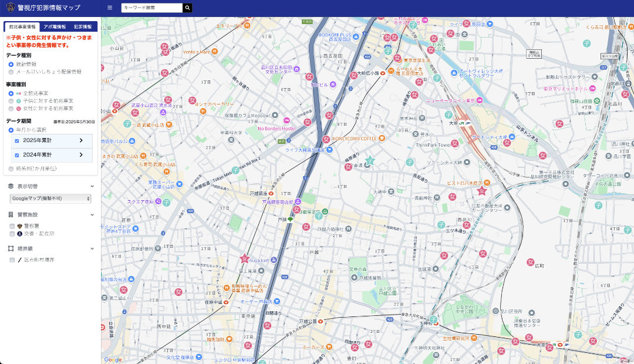Click the 品川区立五反田文化センター pin
634x364 pixels.
click(296, 69)
